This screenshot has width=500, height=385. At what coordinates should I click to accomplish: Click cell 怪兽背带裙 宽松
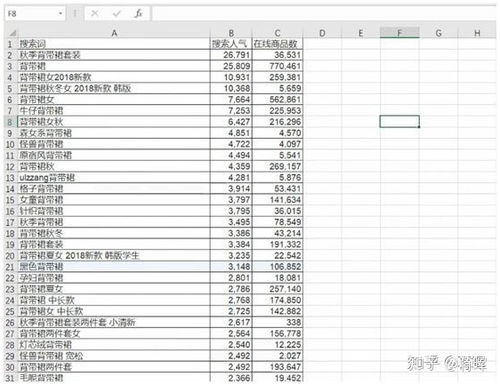pyautogui.click(x=114, y=356)
